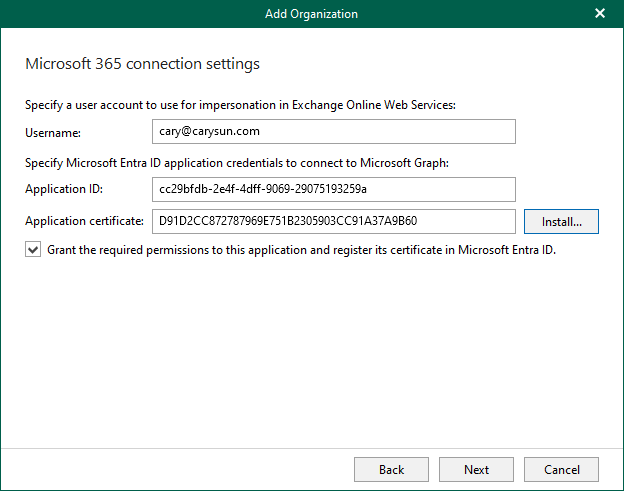Click the 'Username:' label
624x491 pixels.
coord(53,132)
